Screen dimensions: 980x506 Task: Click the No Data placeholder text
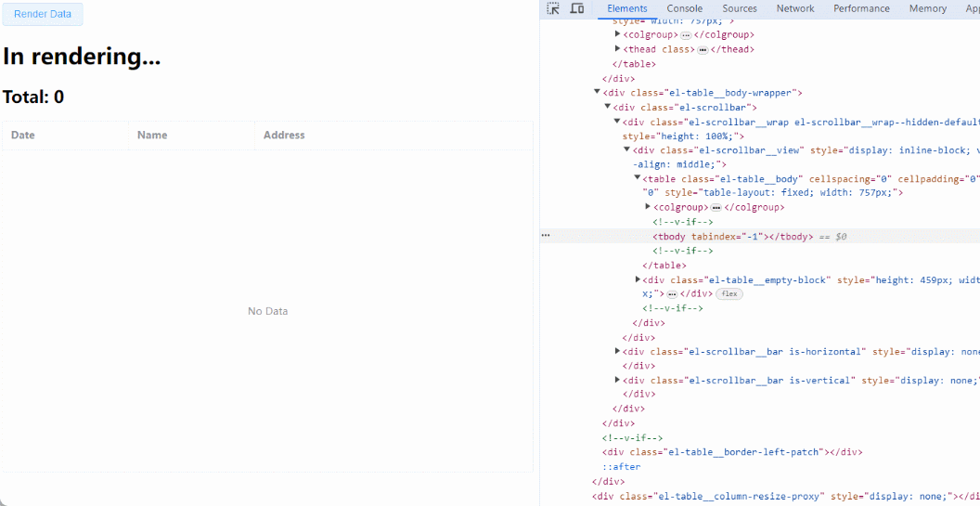(267, 311)
